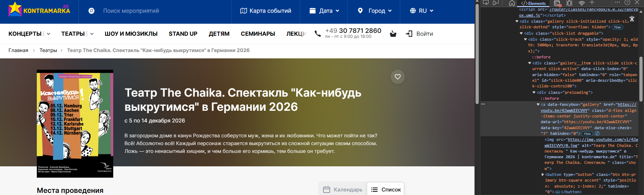Screen dimensions: 644x195
Task: Collapse the 'slick-list draggable' div node
Action: click(521, 34)
